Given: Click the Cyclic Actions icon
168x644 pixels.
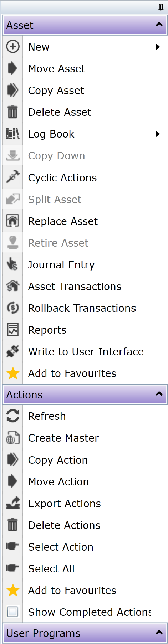Looking at the screenshot, I should coord(12,177).
